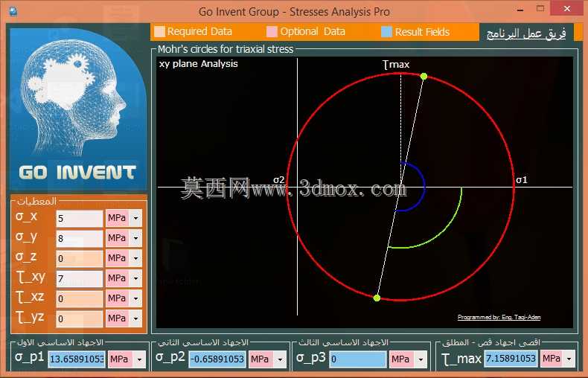
Task: Click the Required Data color swatch
Action: [160, 31]
